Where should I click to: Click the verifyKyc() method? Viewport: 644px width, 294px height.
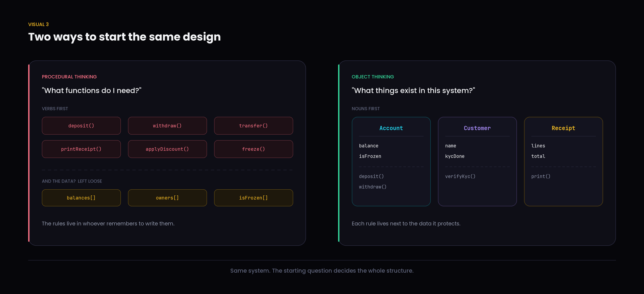click(460, 176)
